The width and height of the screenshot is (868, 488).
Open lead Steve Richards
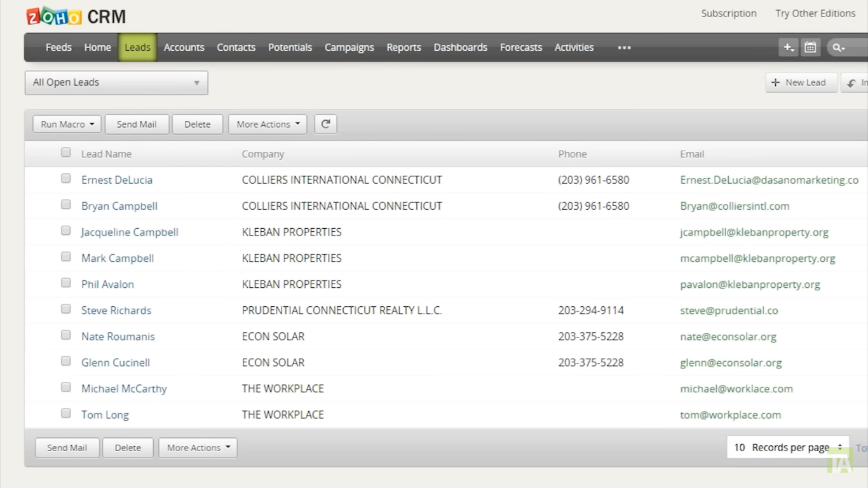[x=116, y=310]
